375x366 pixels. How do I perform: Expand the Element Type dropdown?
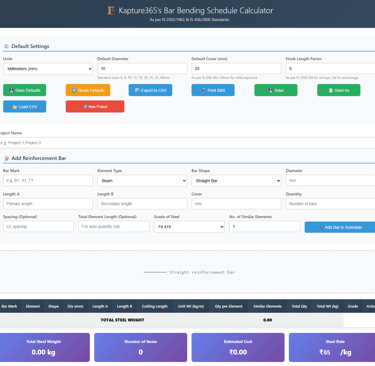coord(142,181)
